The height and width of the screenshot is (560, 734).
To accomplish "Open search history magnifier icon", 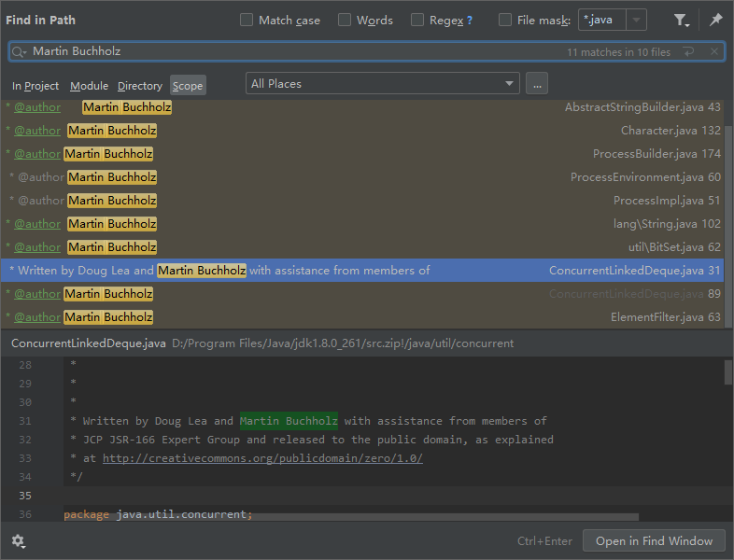I will (x=19, y=52).
